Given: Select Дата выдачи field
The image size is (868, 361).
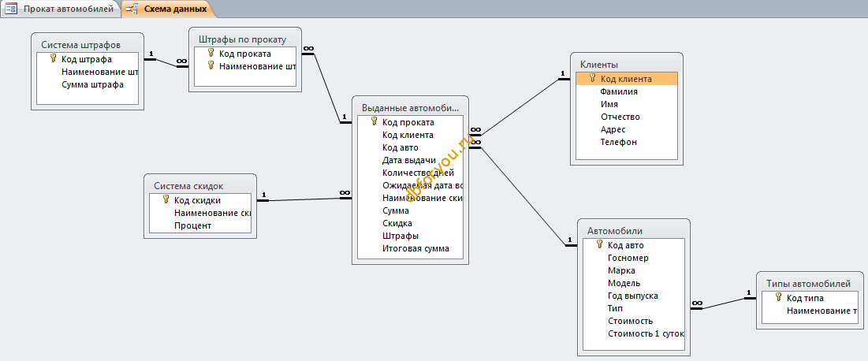Looking at the screenshot, I should click(x=410, y=161).
